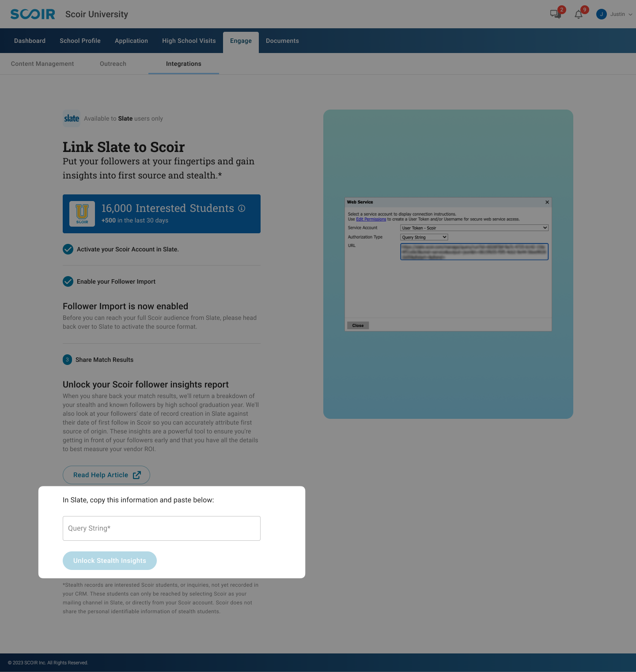Close the Web Service dialog with X
The height and width of the screenshot is (672, 636).
547,202
